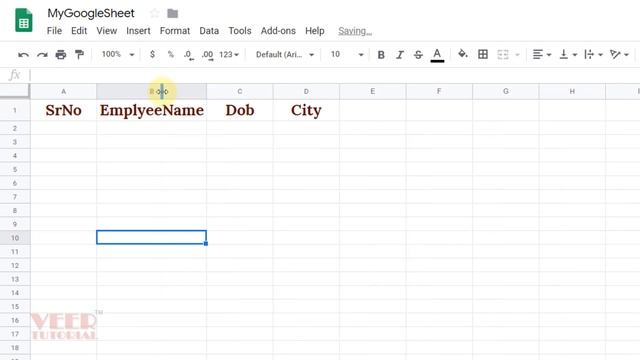
Task: Redo the last action
Action: click(x=42, y=54)
